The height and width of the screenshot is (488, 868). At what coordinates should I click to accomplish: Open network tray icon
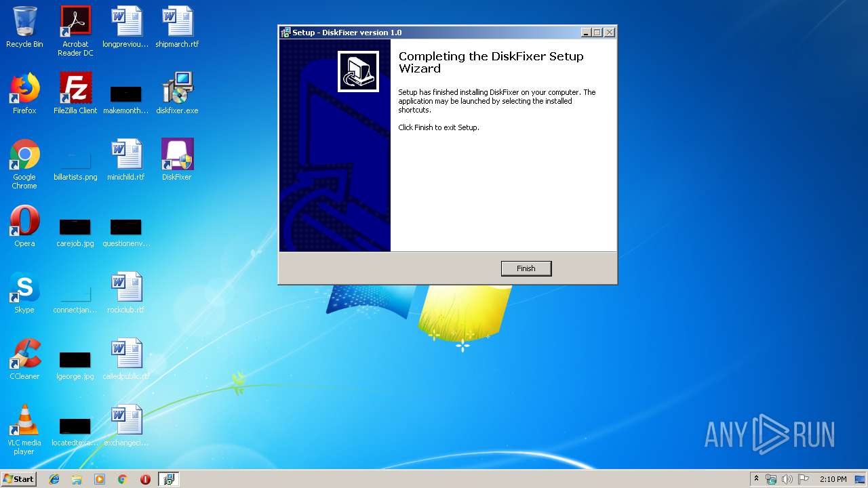click(x=771, y=479)
